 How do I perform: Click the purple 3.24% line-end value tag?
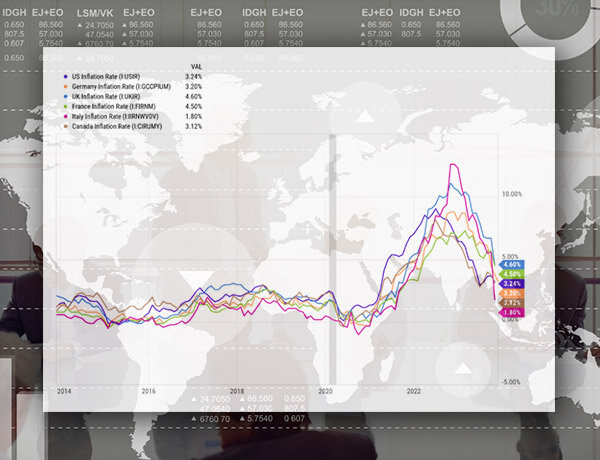coord(512,284)
